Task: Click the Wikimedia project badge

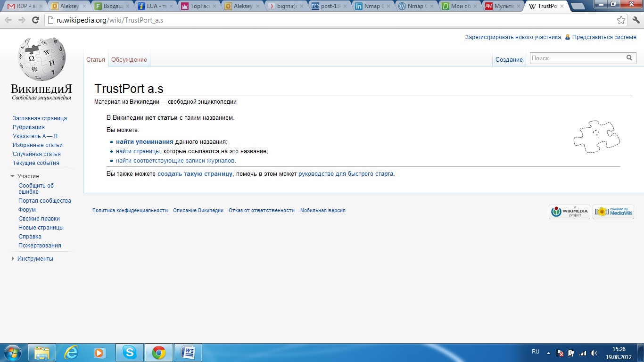Action: pos(570,212)
